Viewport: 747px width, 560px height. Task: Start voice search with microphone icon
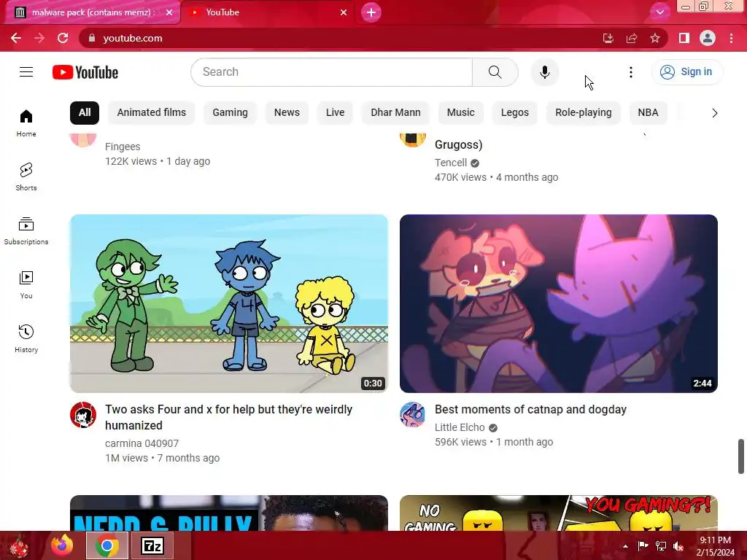point(544,72)
